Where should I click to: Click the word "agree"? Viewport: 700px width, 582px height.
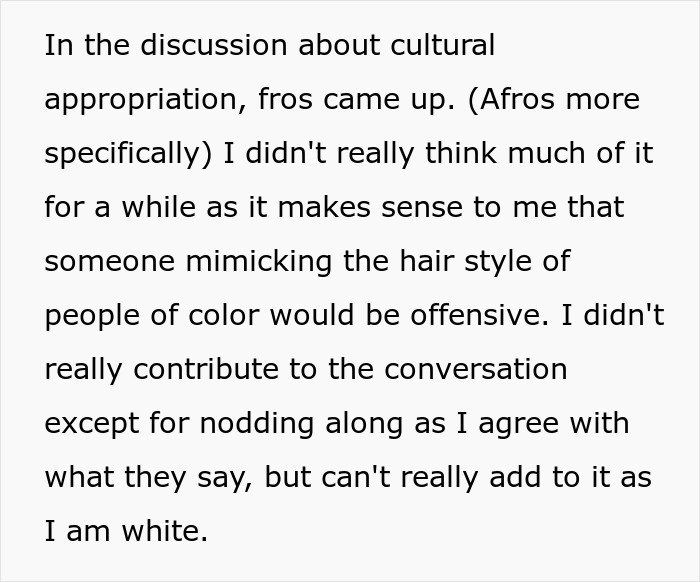click(x=519, y=425)
